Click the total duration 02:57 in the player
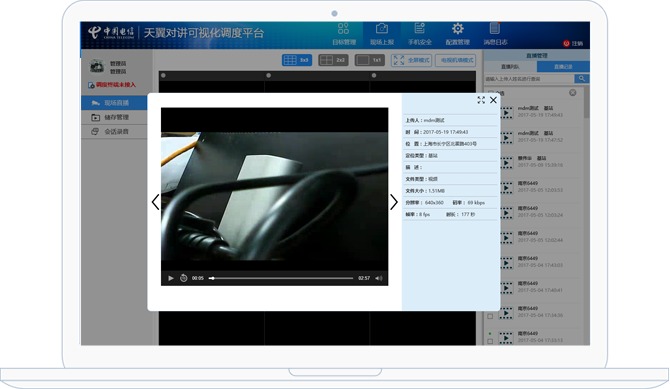The height and width of the screenshot is (389, 670). 364,278
